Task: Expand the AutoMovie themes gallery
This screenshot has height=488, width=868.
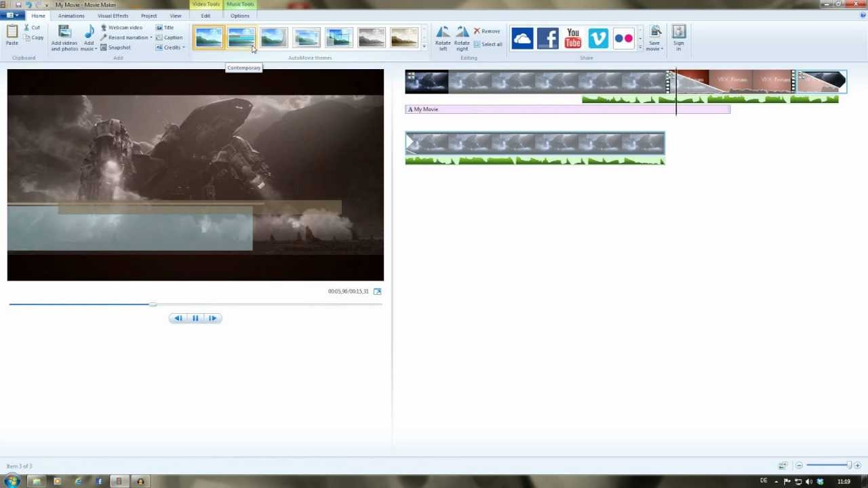Action: point(425,47)
